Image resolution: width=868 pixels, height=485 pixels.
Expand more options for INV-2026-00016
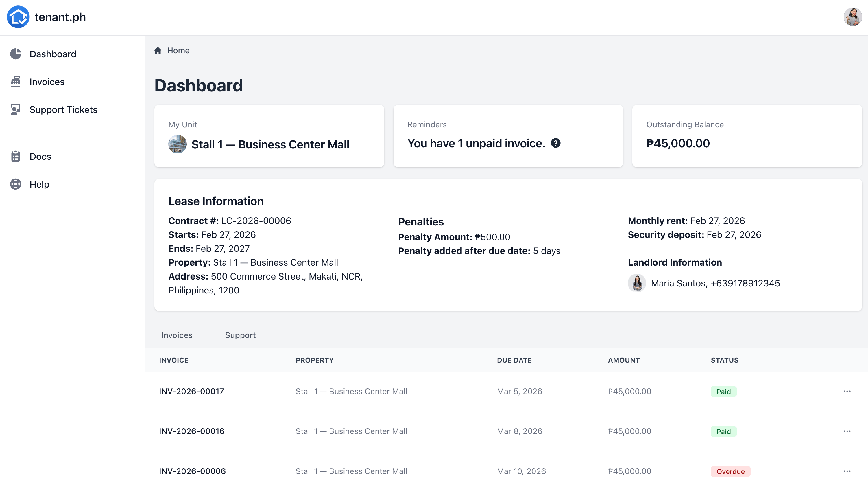click(x=847, y=431)
